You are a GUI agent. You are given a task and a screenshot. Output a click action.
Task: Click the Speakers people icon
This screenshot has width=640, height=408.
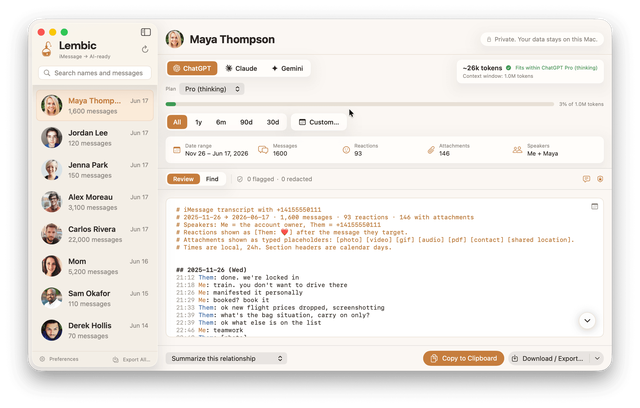click(517, 150)
